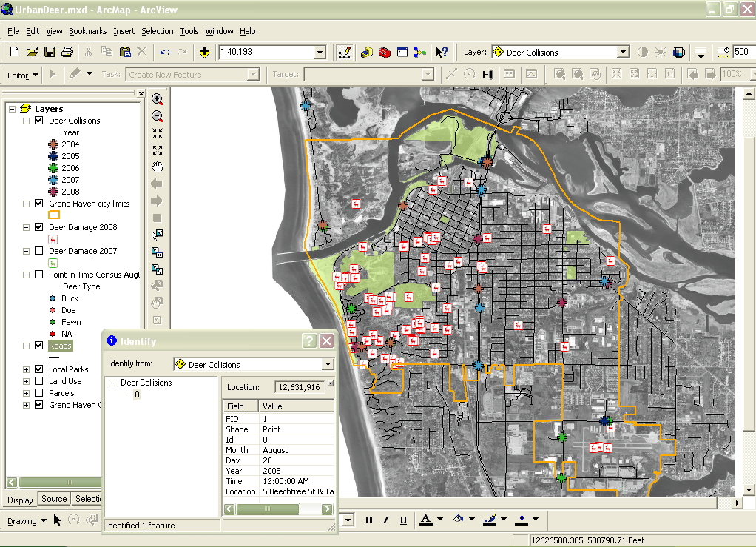Open the Selection menu
The height and width of the screenshot is (547, 756).
[157, 31]
